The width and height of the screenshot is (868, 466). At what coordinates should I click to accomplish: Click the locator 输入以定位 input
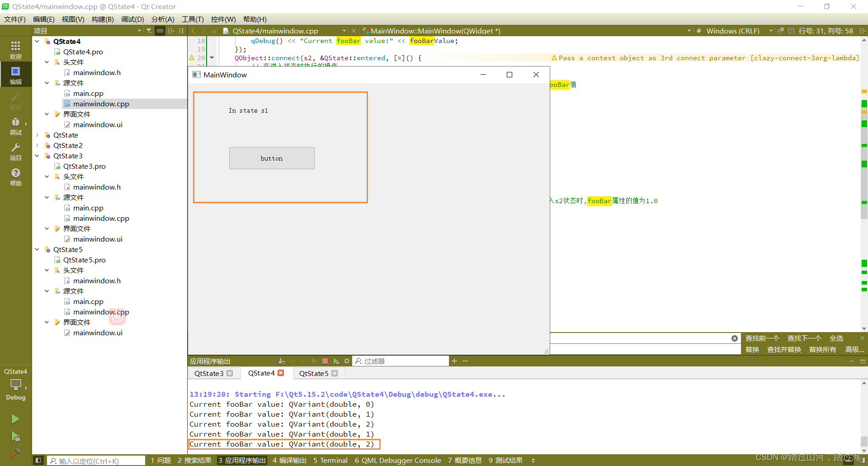click(96, 461)
